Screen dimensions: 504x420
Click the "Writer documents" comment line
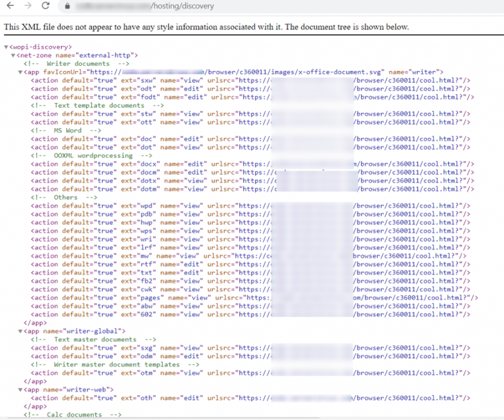77,64
